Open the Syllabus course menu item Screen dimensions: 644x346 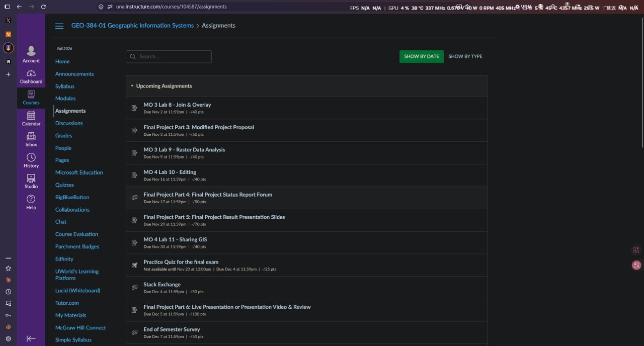coord(65,86)
